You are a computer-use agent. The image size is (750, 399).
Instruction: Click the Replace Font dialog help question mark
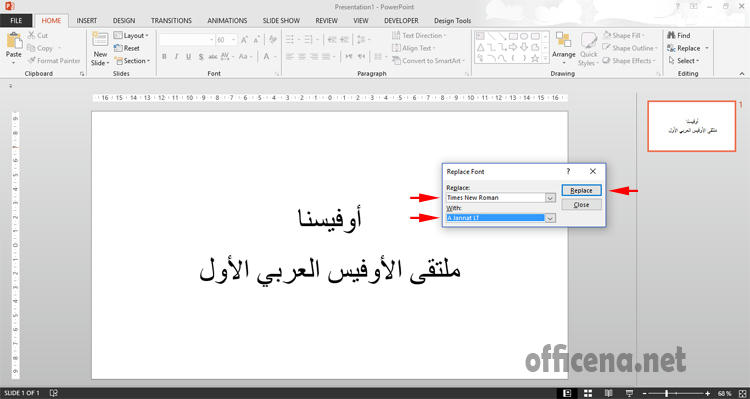(568, 171)
